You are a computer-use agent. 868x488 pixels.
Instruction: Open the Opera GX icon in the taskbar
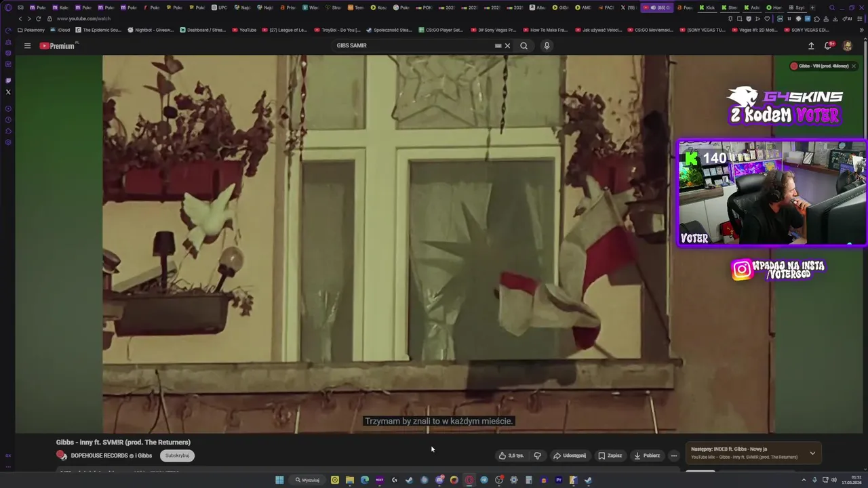[x=469, y=480]
